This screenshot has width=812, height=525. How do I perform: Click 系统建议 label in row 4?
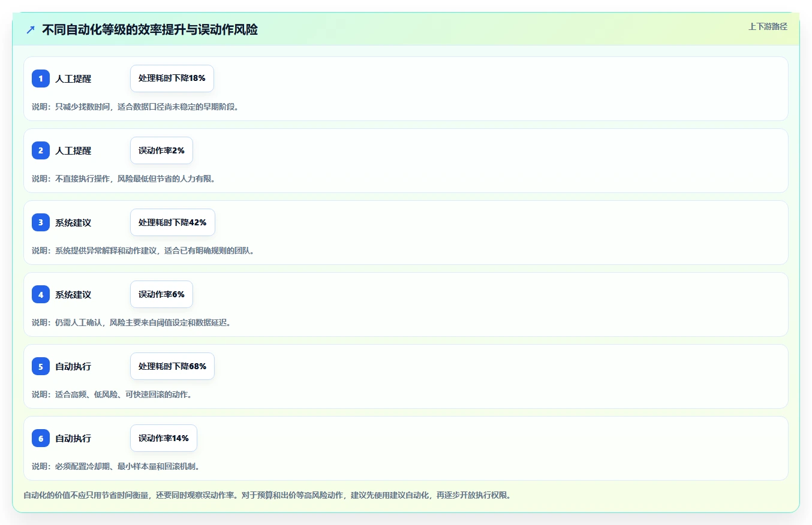pos(73,294)
